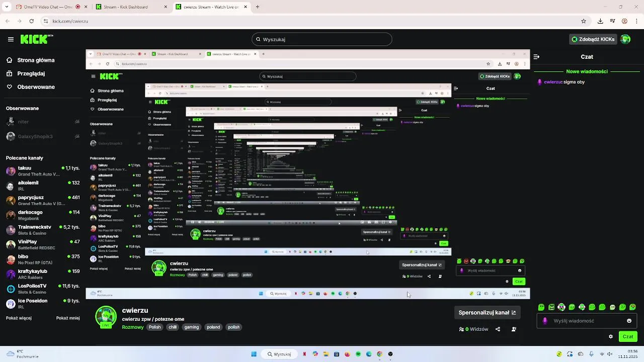Image resolution: width=644 pixels, height=362 pixels.
Task: Click the poland tag under the stream title below the player
Action: (213, 327)
